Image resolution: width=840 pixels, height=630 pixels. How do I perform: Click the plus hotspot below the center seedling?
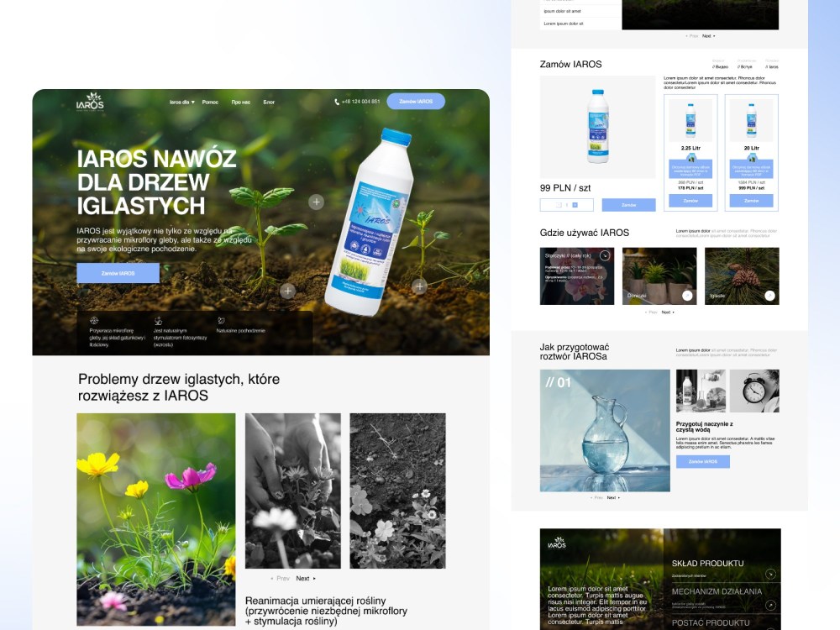[287, 291]
